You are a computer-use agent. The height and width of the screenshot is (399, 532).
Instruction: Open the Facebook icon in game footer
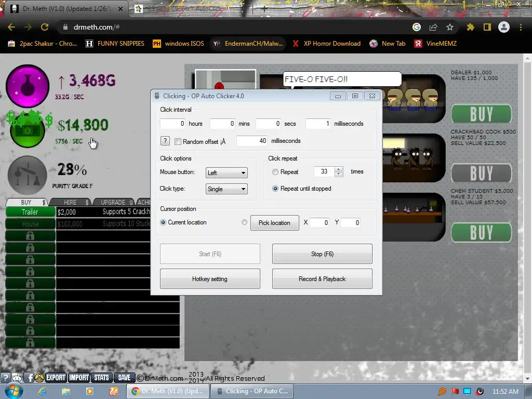point(30,378)
